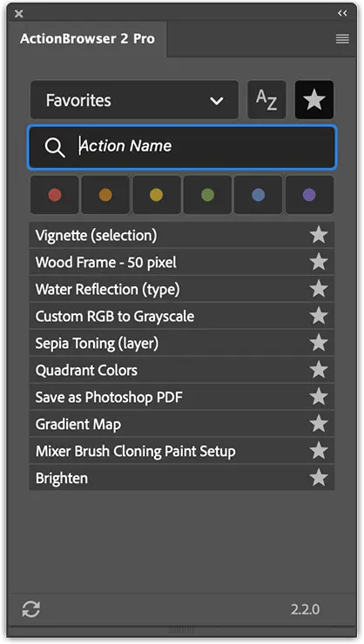Unfavorite the Vignette (selection) star
The width and height of the screenshot is (364, 644).
(x=319, y=235)
